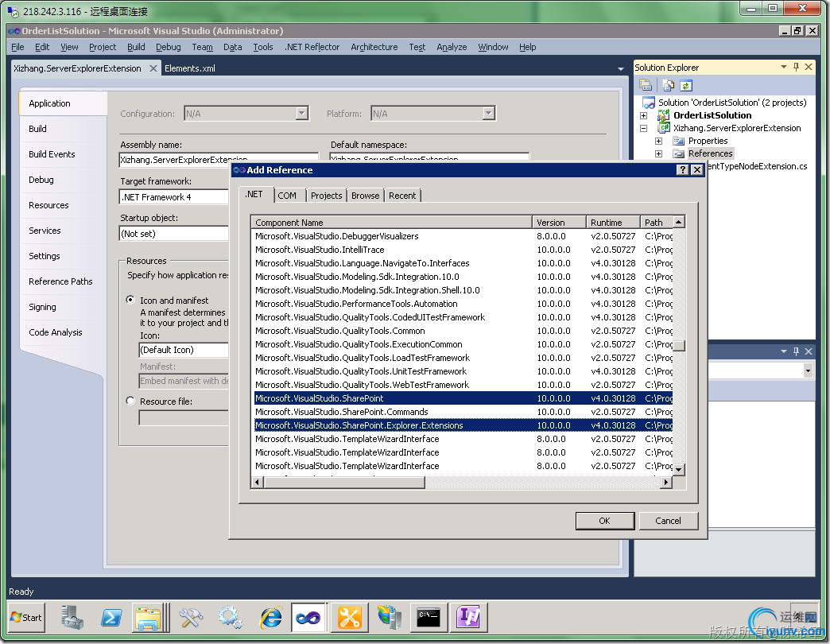
Task: Switch to the Recent tab in Add Reference
Action: 402,196
